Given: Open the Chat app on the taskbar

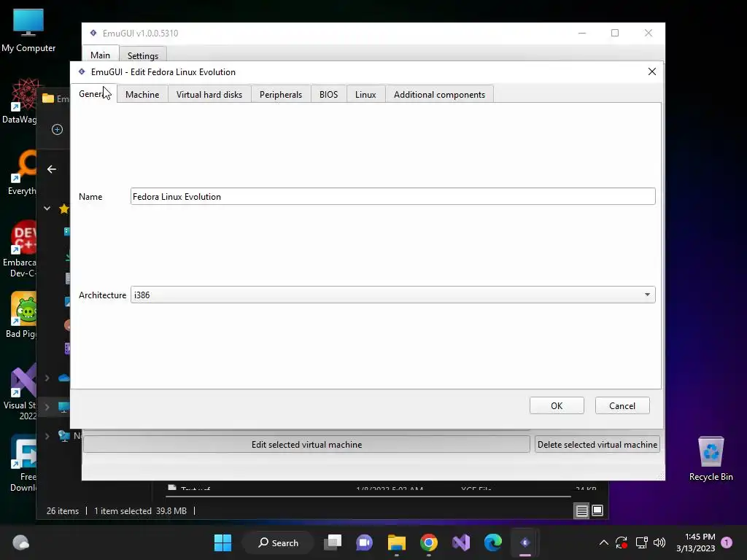Looking at the screenshot, I should (365, 542).
